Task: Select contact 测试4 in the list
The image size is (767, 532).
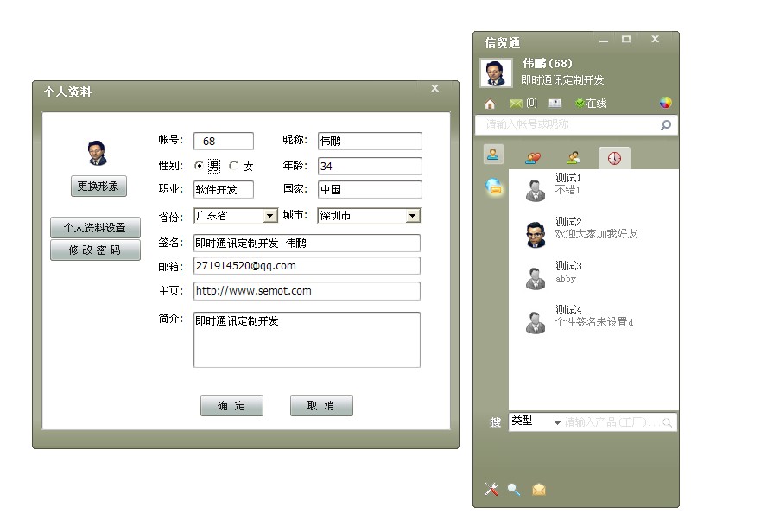Action: (x=593, y=321)
